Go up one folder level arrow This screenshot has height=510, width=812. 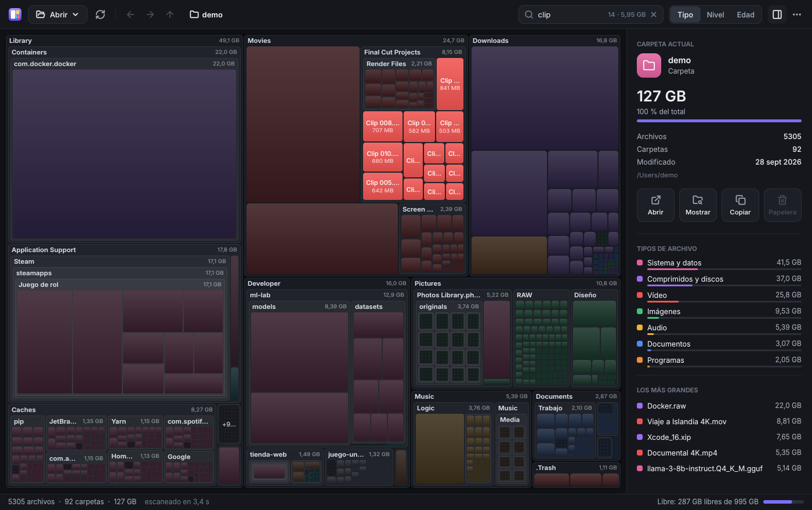coord(170,14)
